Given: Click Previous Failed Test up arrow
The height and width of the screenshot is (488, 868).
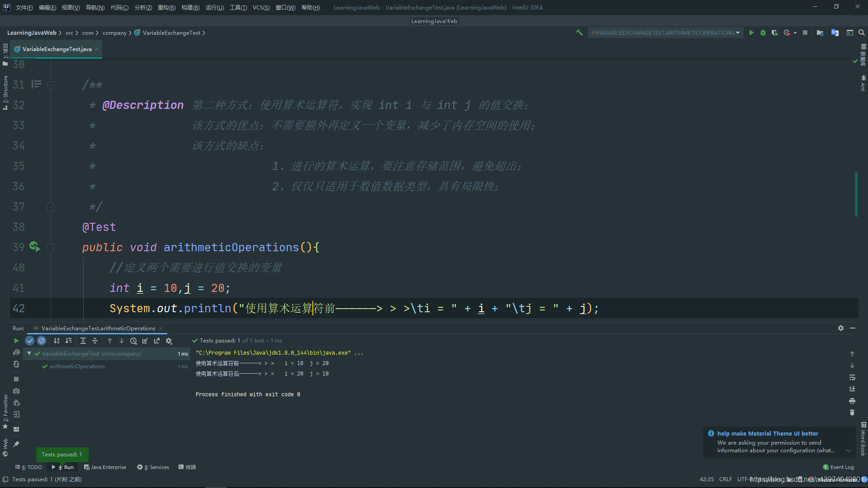Looking at the screenshot, I should [x=110, y=341].
